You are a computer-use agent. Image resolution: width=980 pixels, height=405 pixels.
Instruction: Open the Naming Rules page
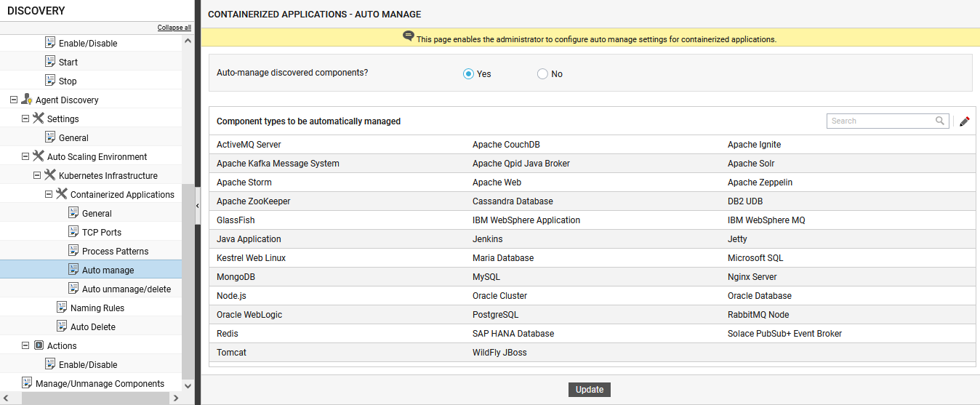pos(97,308)
